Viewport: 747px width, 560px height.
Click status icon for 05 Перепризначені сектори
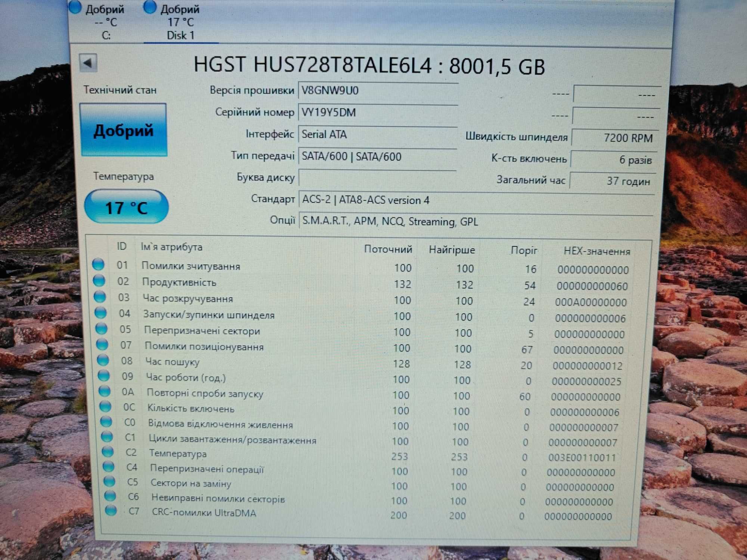click(x=101, y=329)
